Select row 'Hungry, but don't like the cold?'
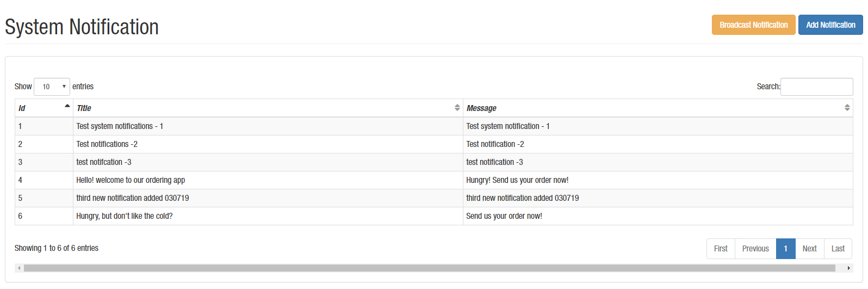Screen dimensions: 868x289 pyautogui.click(x=125, y=216)
